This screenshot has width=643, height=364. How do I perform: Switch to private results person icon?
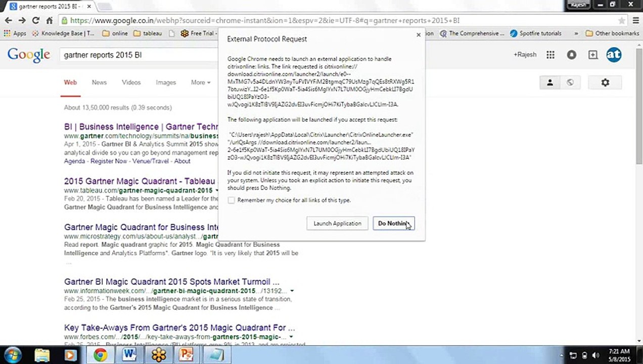point(550,82)
